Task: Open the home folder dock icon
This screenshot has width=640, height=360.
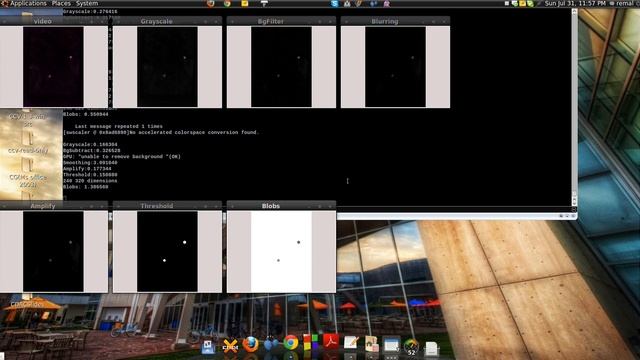Action: tap(371, 344)
